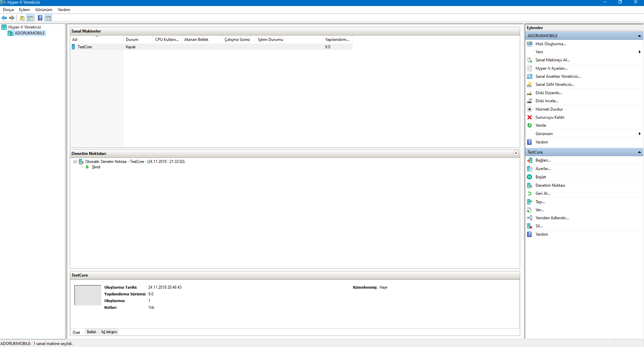Click the Geri Al revert icon

[x=530, y=193]
